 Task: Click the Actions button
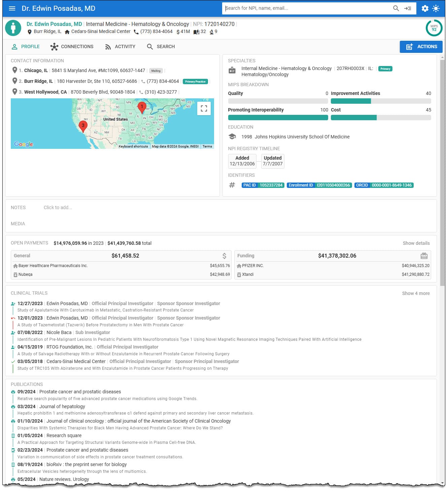pyautogui.click(x=421, y=47)
